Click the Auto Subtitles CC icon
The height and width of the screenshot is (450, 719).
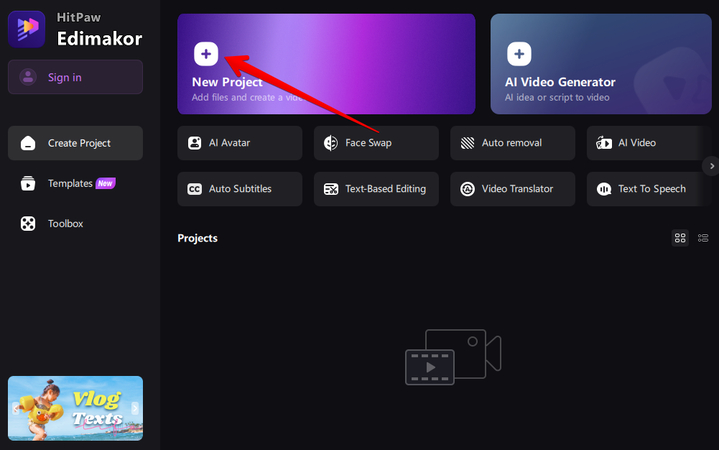[x=194, y=189]
